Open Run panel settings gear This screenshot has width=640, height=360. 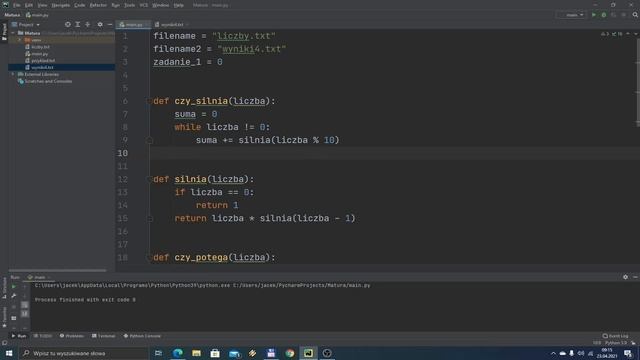[625, 277]
